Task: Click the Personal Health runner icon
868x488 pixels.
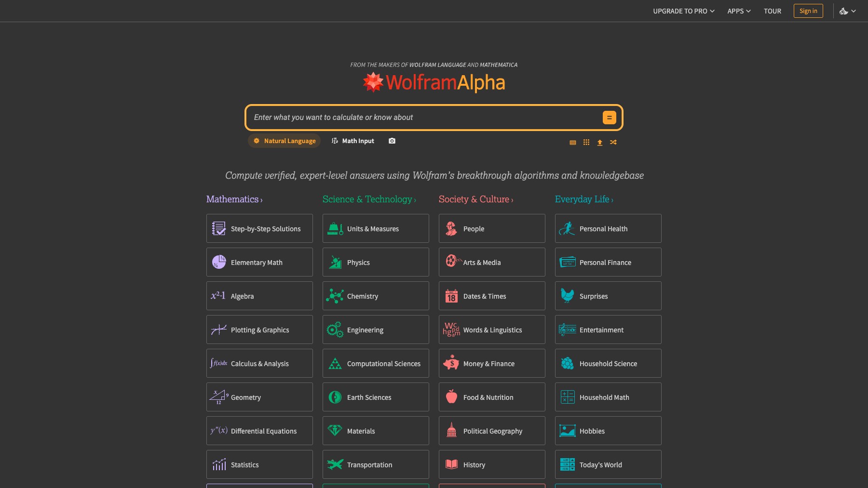Action: [x=567, y=228]
